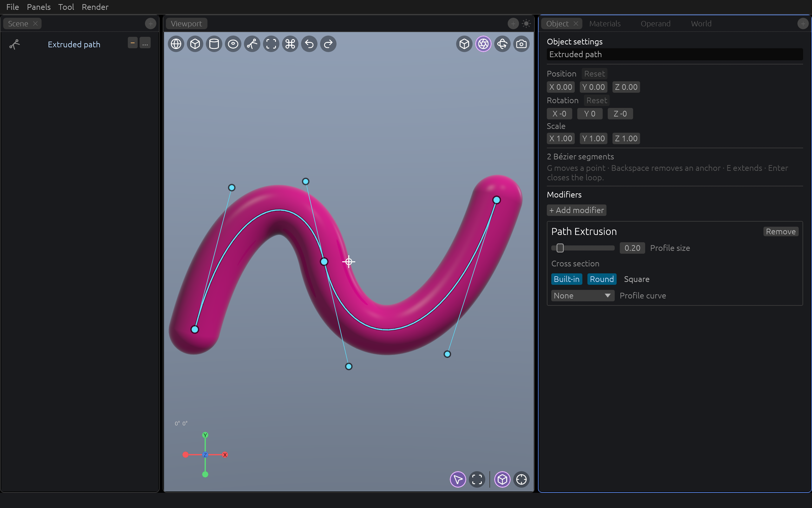Open the Panels menu
The height and width of the screenshot is (508, 812).
[39, 7]
